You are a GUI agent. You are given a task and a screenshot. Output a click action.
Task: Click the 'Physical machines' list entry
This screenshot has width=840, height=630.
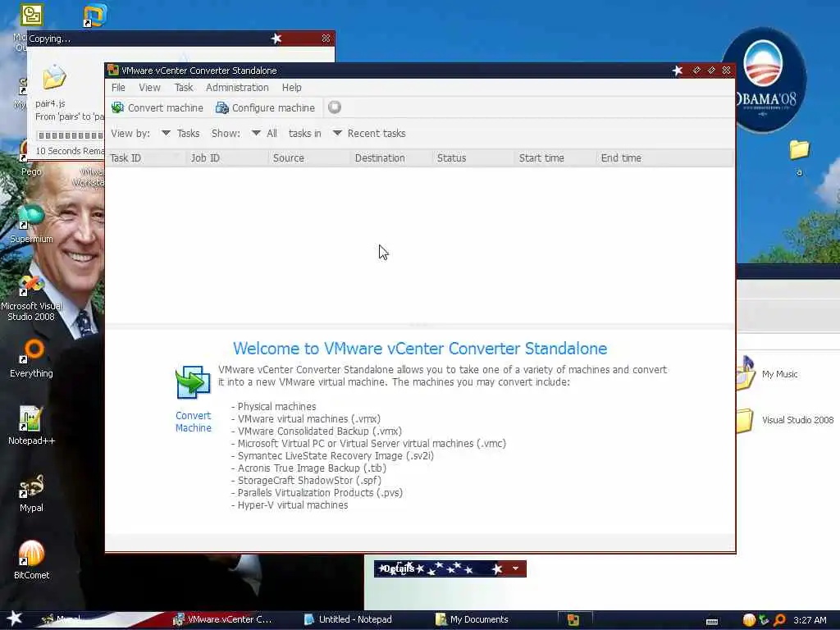[276, 407]
